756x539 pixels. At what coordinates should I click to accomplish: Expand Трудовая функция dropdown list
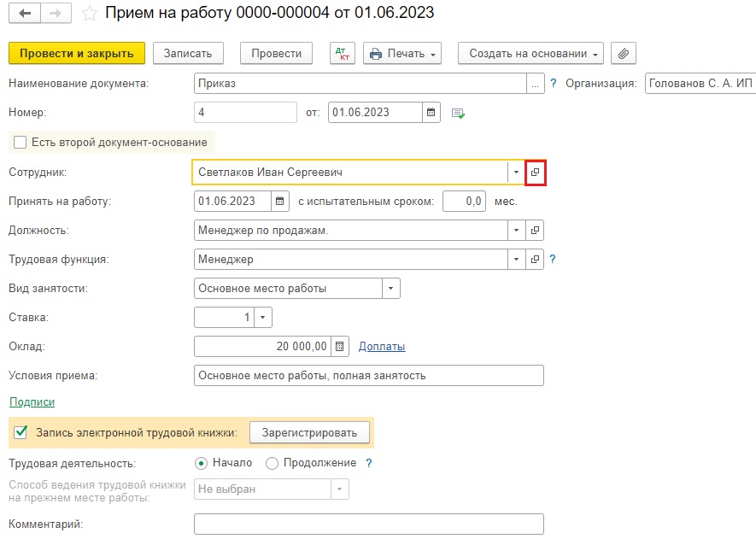[516, 260]
